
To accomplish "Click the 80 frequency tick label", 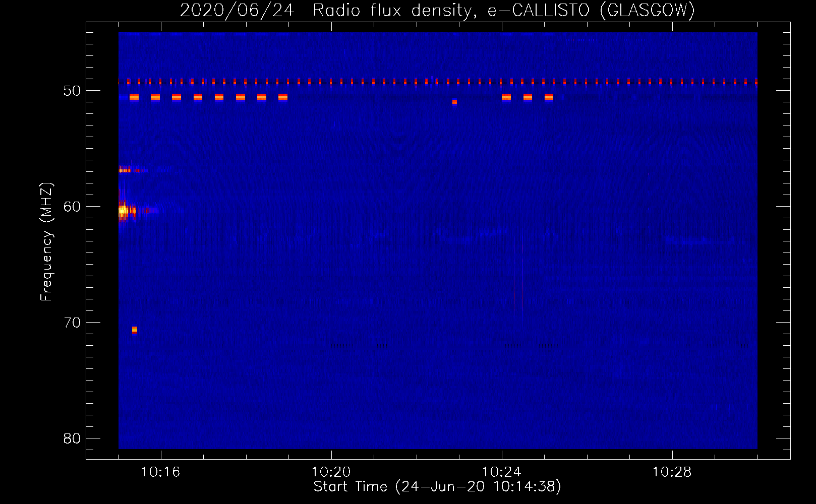I will tap(73, 438).
